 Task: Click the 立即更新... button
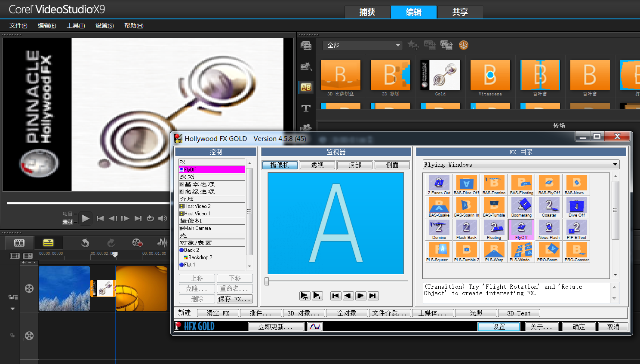click(x=276, y=327)
